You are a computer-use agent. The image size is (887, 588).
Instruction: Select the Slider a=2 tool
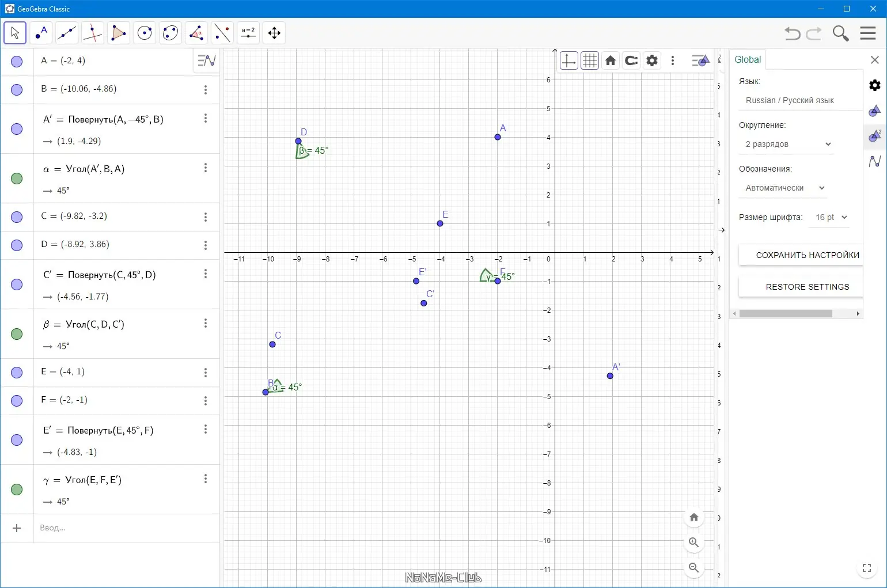248,33
